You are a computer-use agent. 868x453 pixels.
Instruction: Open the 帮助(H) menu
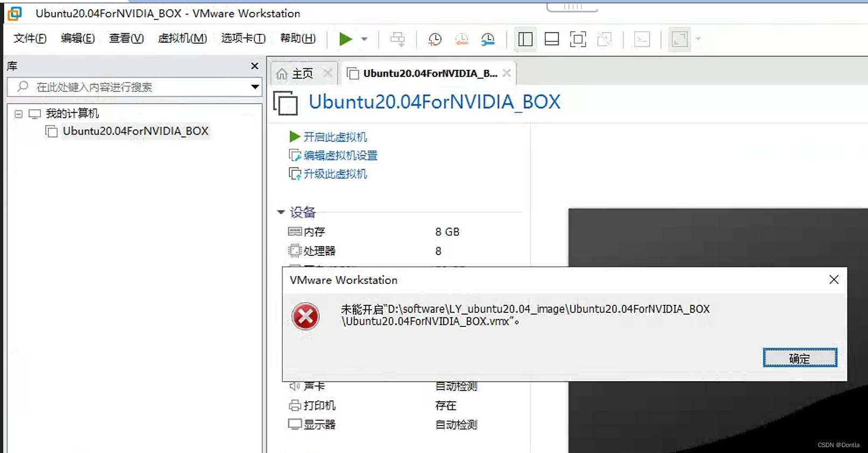click(298, 38)
